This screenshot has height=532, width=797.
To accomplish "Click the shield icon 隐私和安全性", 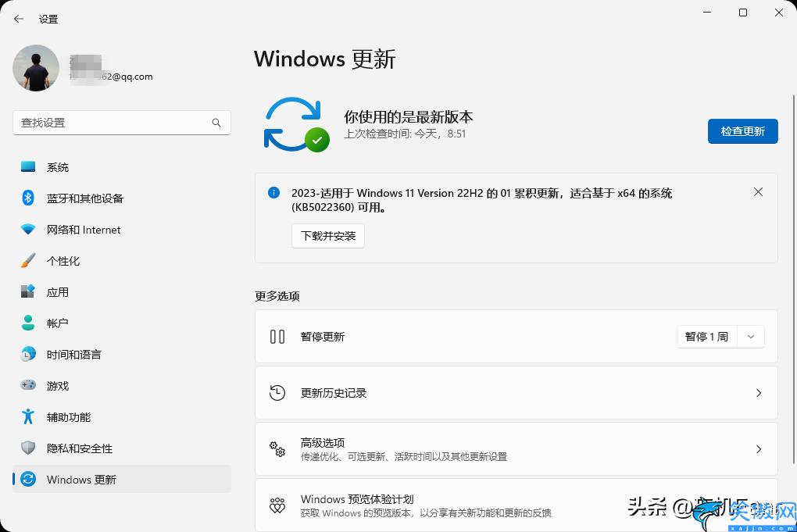I will coord(28,448).
